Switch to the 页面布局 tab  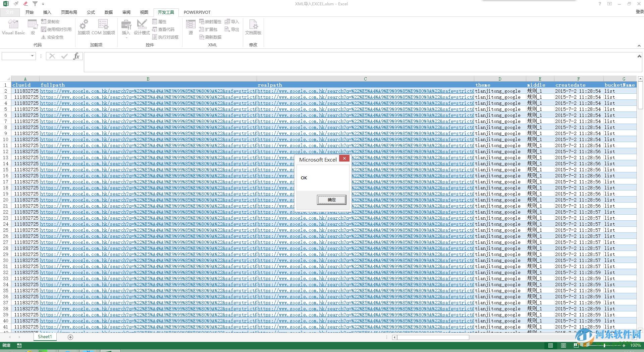pyautogui.click(x=69, y=12)
